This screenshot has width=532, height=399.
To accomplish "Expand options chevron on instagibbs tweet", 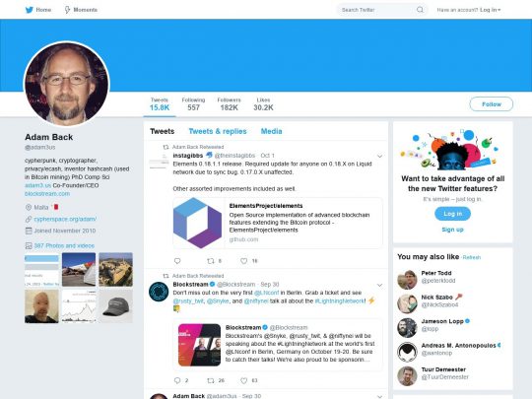I will 379,156.
